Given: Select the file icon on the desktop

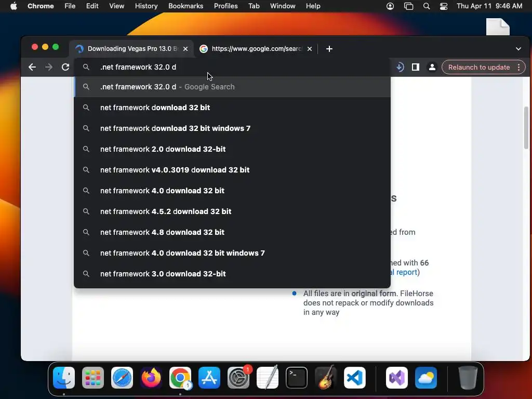Looking at the screenshot, I should (498, 26).
